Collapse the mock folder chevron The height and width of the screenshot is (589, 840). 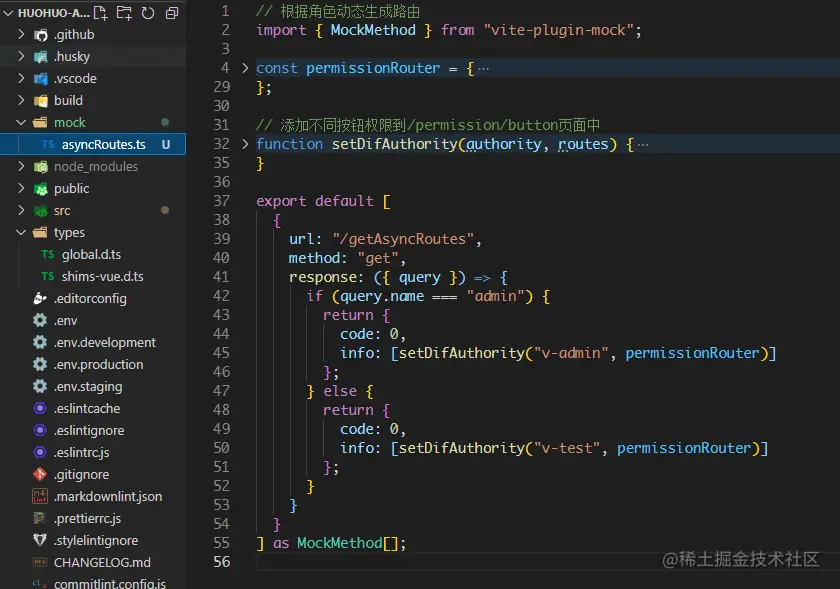pyautogui.click(x=21, y=122)
